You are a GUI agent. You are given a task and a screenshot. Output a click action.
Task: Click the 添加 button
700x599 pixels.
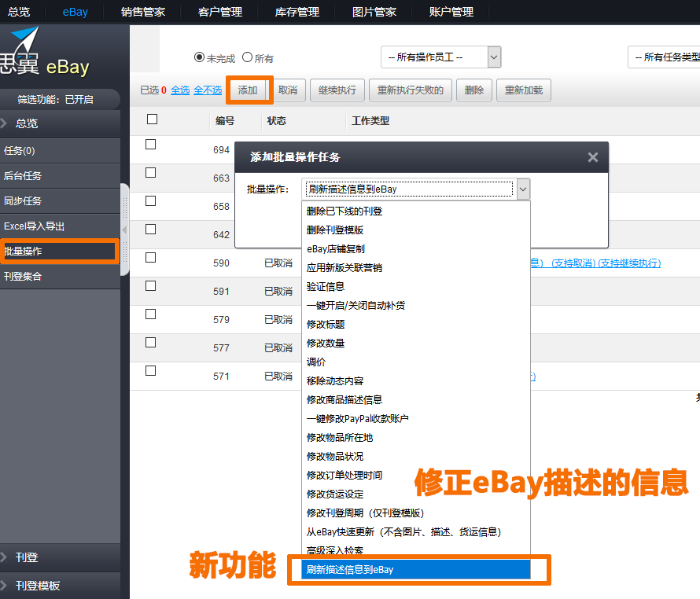coord(248,90)
